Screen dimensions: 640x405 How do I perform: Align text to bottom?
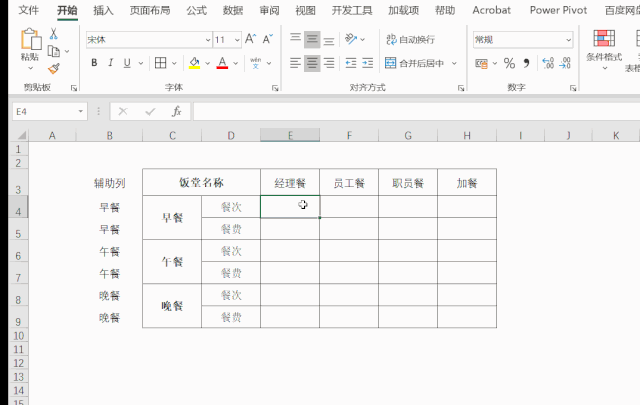[329, 40]
